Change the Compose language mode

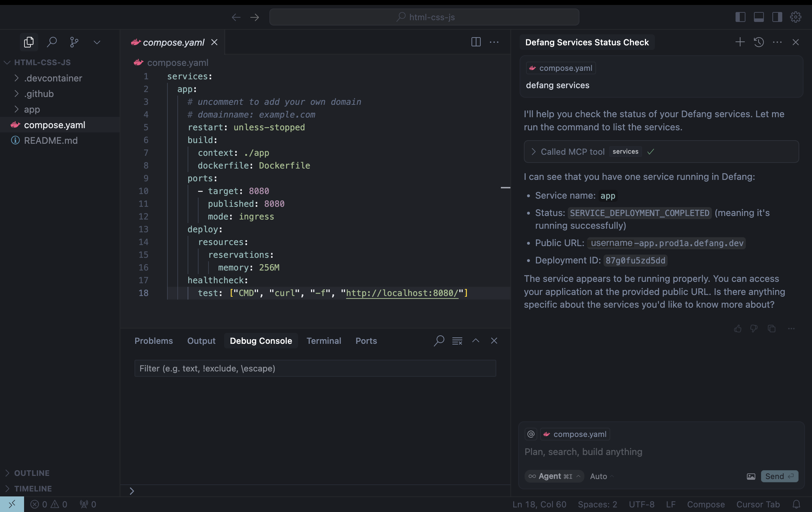[x=705, y=504]
